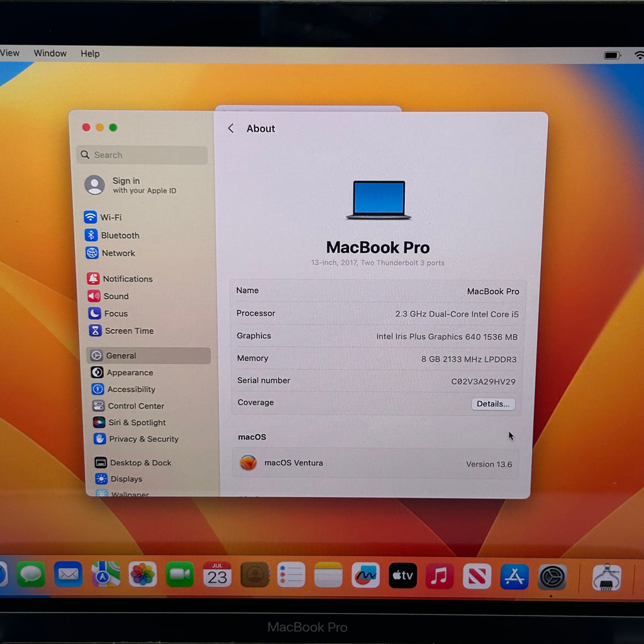Image resolution: width=644 pixels, height=644 pixels.
Task: Open Wi-Fi settings in sidebar
Action: coord(103,217)
